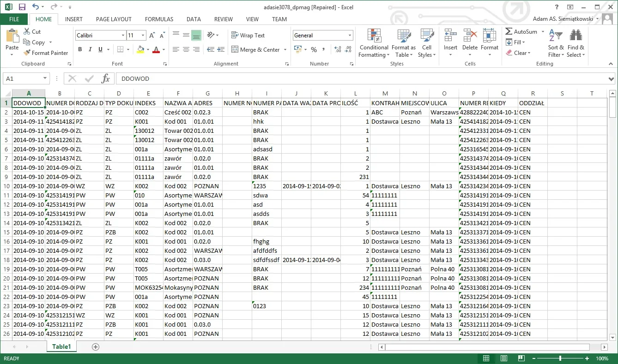Switch to the INSERT tab
618x364 pixels.
click(74, 19)
